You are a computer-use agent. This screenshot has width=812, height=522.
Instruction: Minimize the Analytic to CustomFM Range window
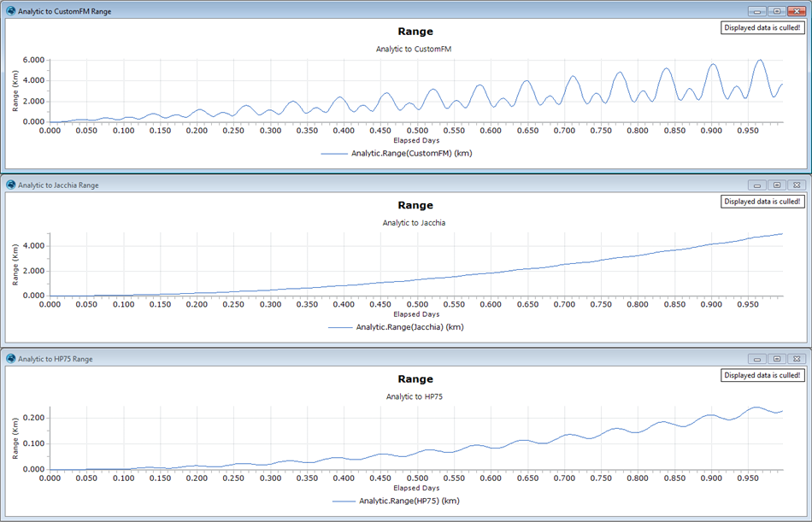coord(757,11)
